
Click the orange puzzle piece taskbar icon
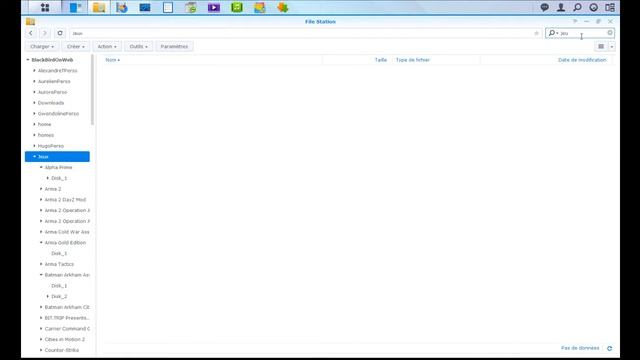click(x=282, y=7)
